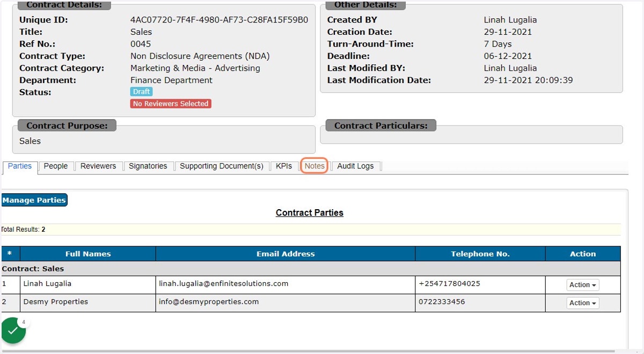
Task: Switch to the KPIs tab
Action: (284, 166)
